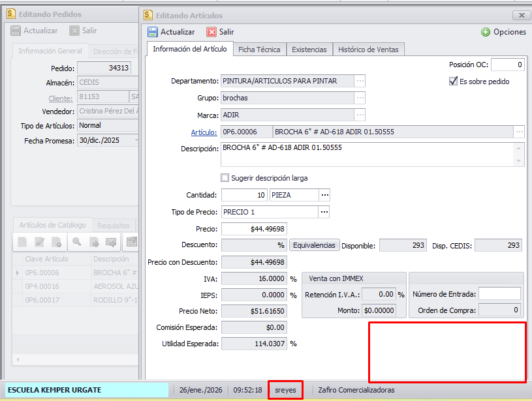Click the Artículo hyperlink label
Viewport: 532px width, 401px height.
coord(204,132)
